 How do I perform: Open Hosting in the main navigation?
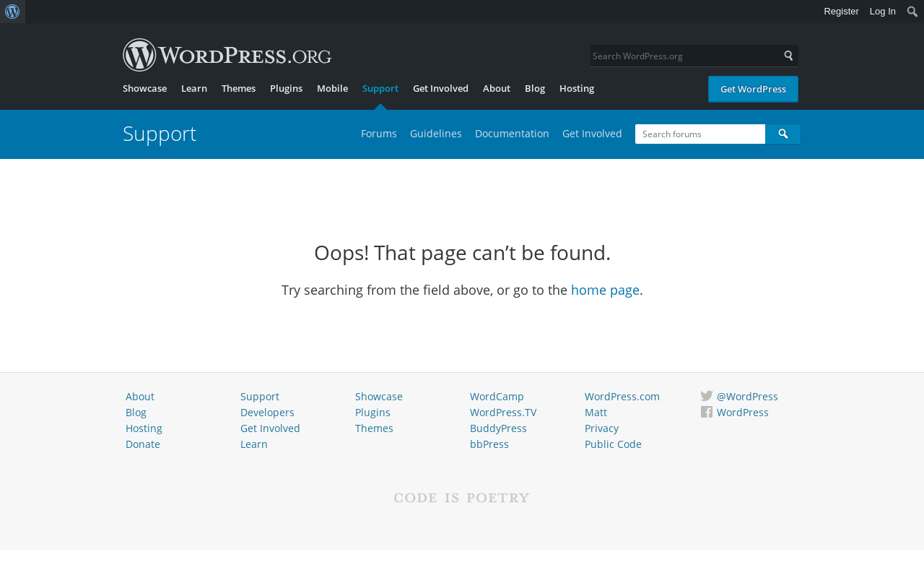click(577, 88)
